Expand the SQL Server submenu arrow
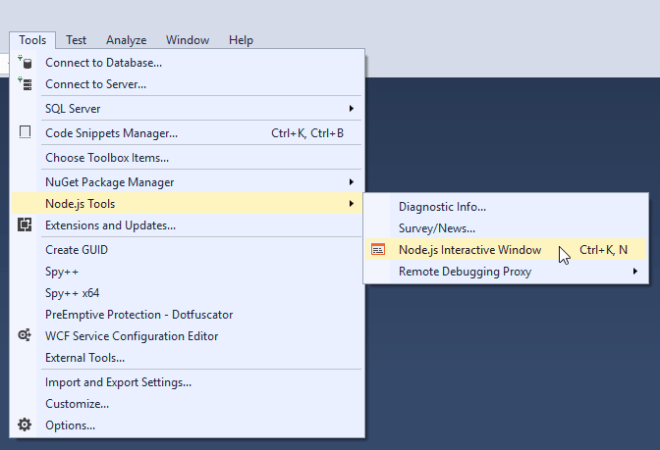The width and height of the screenshot is (660, 450). (351, 108)
